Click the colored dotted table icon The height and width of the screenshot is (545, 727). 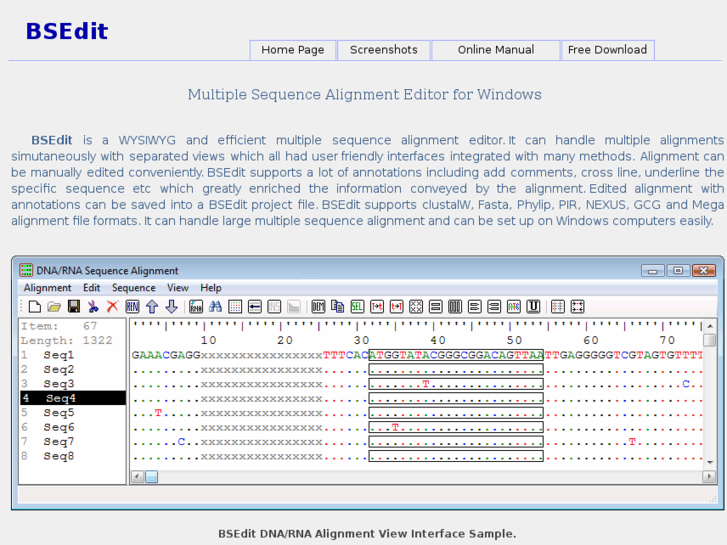558,307
